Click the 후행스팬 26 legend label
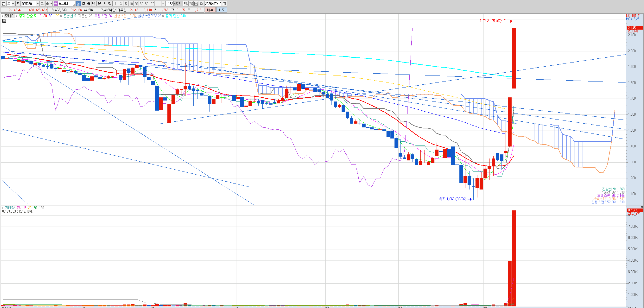Image resolution: width=644 pixels, height=308 pixels. pos(103,16)
